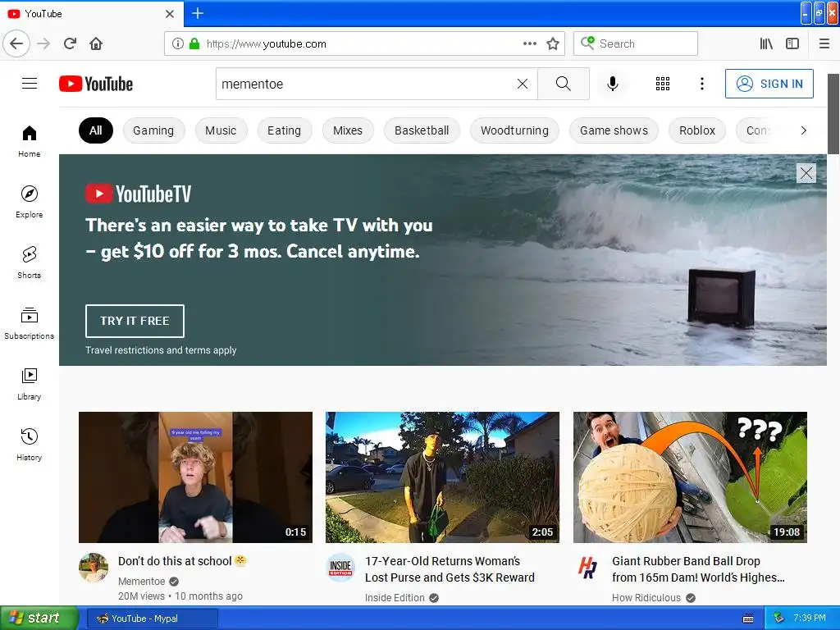
Task: Click the SIGN IN button
Action: click(769, 84)
